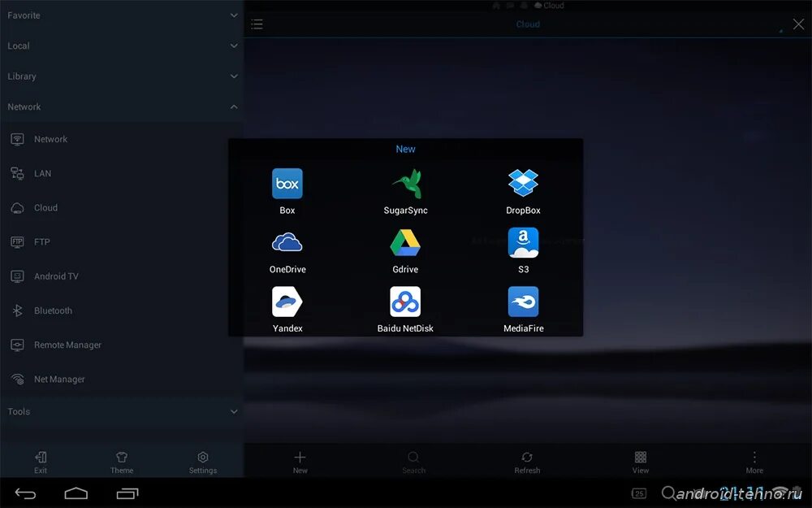The height and width of the screenshot is (508, 812).
Task: Open Bluetooth in the sidebar
Action: [122, 310]
